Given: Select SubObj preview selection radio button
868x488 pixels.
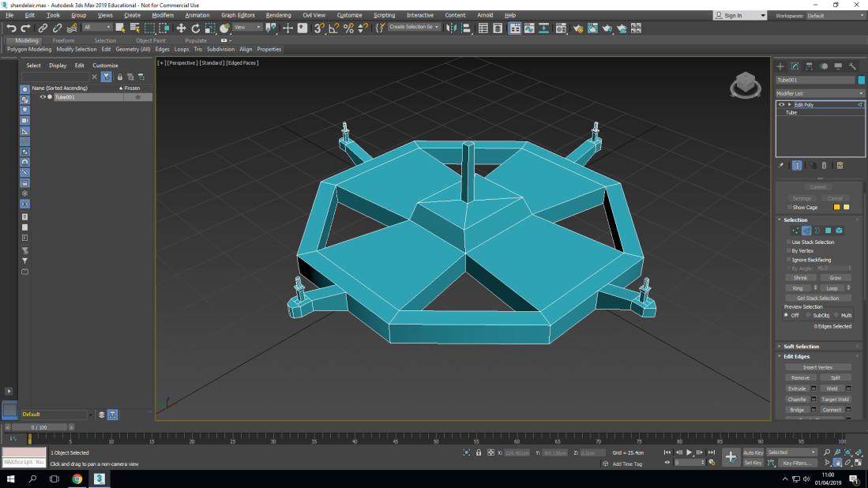Looking at the screenshot, I should pyautogui.click(x=809, y=315).
